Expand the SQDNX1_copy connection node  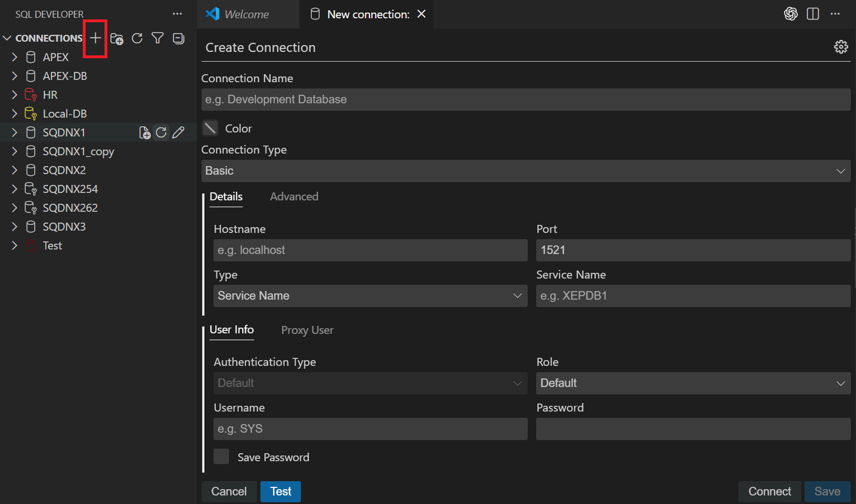15,151
